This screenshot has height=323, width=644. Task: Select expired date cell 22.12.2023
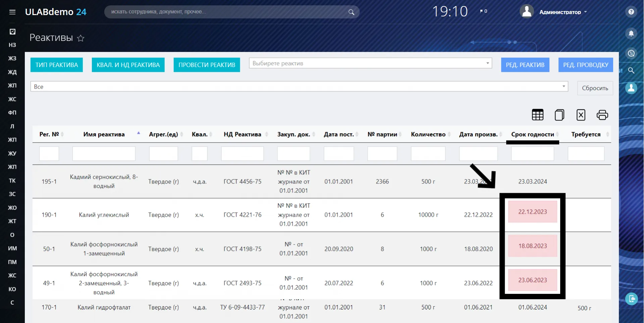pos(533,212)
